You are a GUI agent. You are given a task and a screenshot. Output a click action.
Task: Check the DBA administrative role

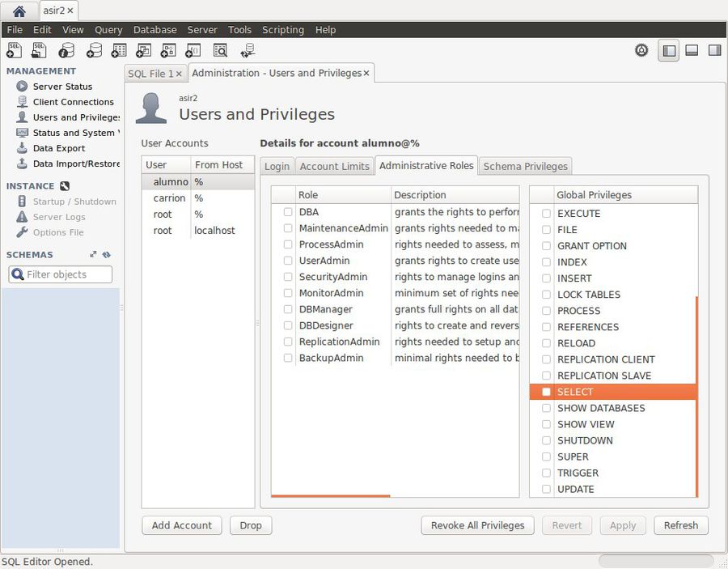[287, 212]
